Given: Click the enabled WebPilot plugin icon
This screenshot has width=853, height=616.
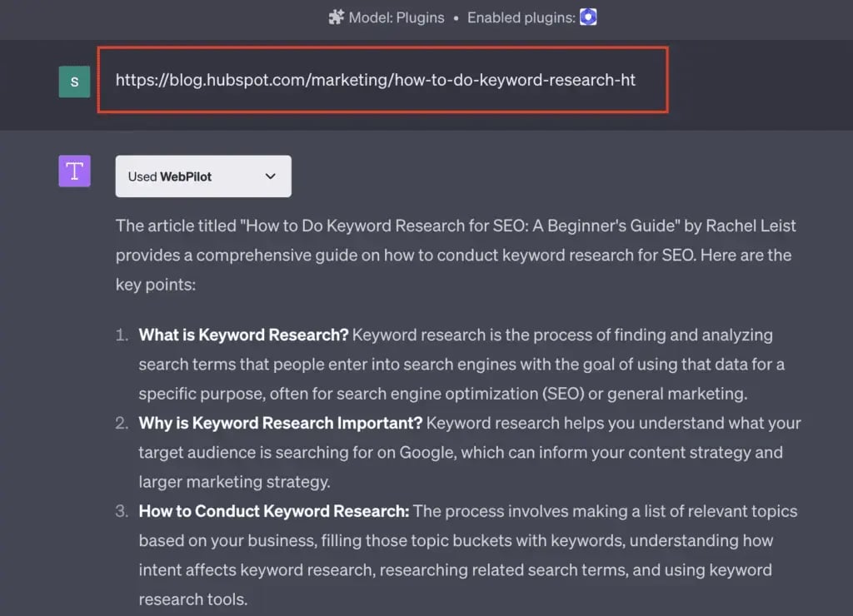Looking at the screenshot, I should (588, 17).
